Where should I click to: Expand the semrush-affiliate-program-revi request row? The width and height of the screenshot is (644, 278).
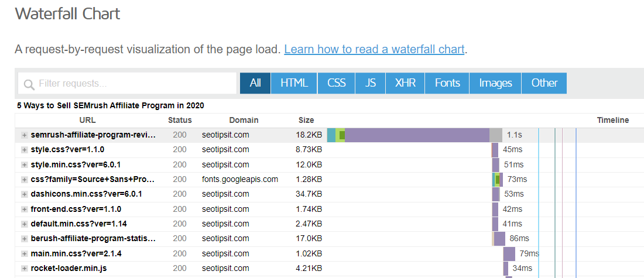point(25,135)
